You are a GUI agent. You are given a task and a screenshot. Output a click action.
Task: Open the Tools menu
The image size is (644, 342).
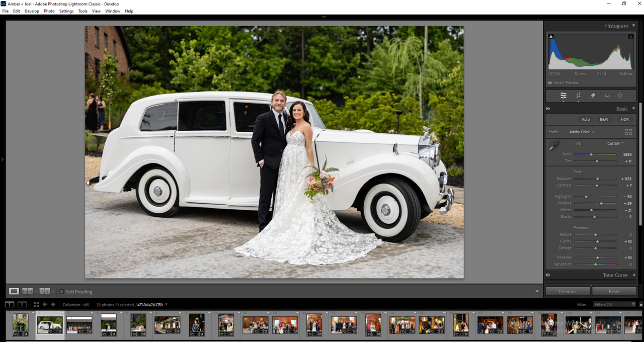coord(83,11)
